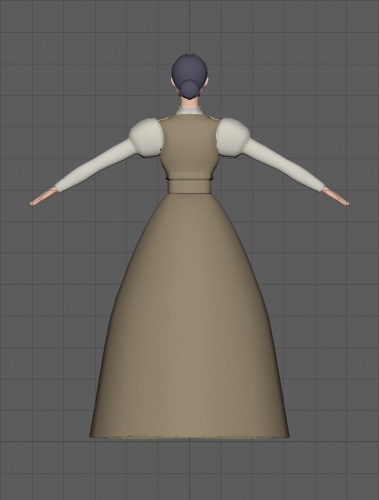Screen dimensions: 379x500
Task: Click the tan bodice back panel
Action: click(x=189, y=147)
